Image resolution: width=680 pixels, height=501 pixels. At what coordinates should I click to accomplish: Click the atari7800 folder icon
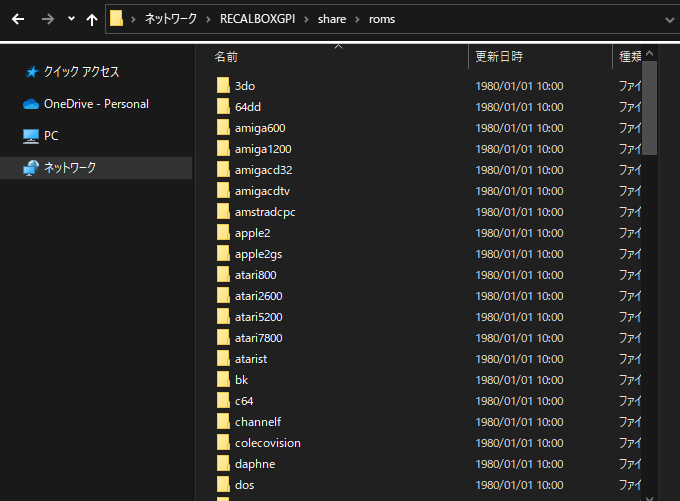(x=223, y=337)
